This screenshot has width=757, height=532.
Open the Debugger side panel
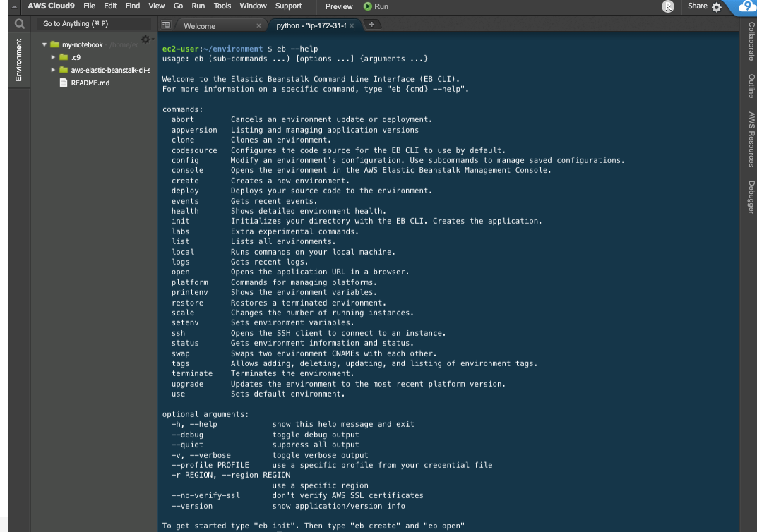(x=751, y=197)
